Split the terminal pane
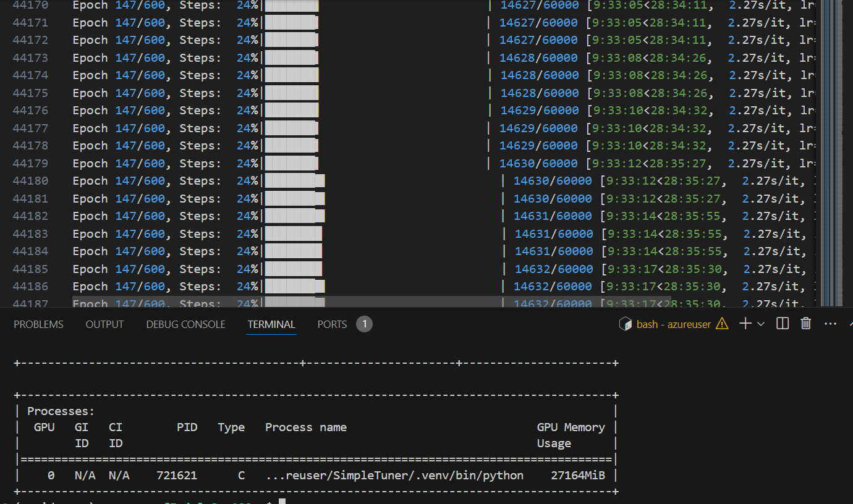 click(x=782, y=324)
